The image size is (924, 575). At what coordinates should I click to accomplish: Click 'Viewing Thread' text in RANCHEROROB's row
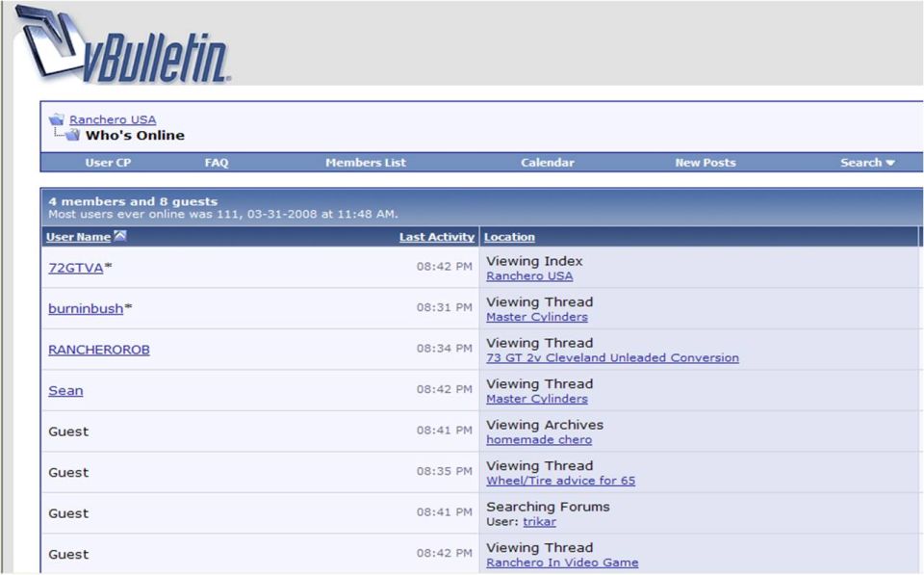(x=539, y=343)
